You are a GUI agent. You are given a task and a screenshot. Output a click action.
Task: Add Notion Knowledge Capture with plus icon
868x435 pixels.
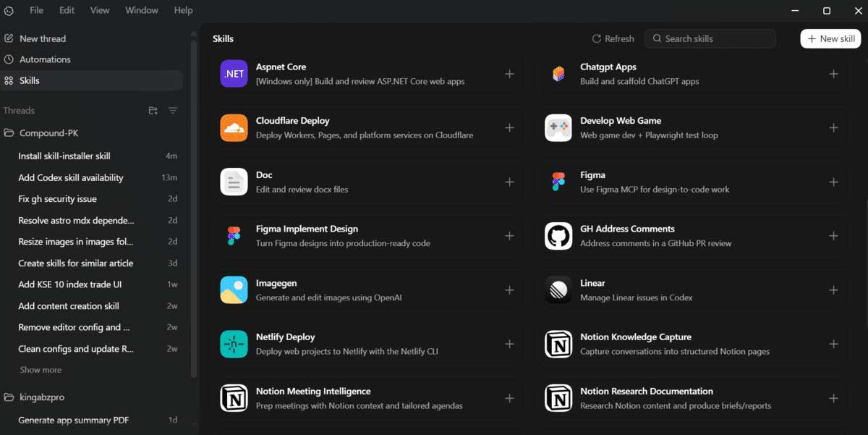click(833, 344)
